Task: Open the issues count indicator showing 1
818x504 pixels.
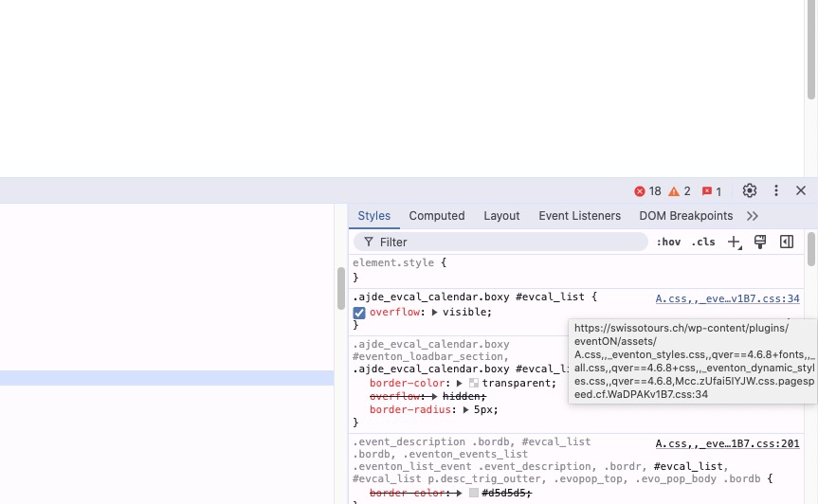Action: click(712, 191)
